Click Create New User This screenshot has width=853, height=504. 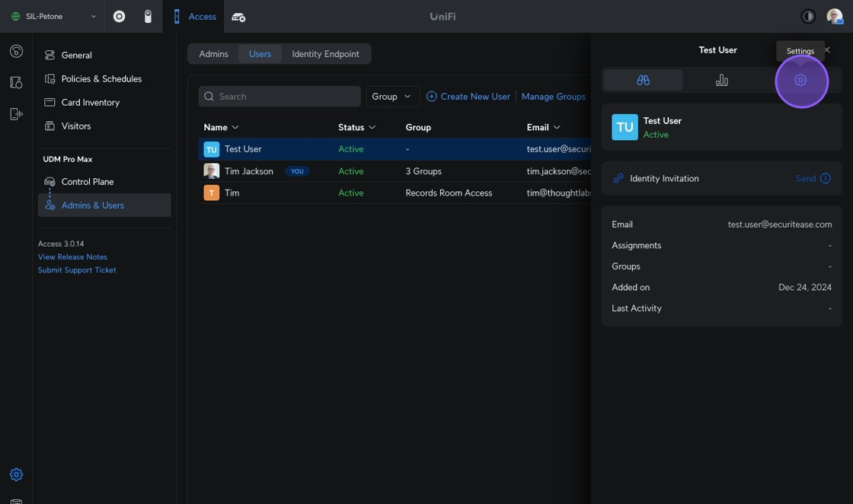pos(468,97)
